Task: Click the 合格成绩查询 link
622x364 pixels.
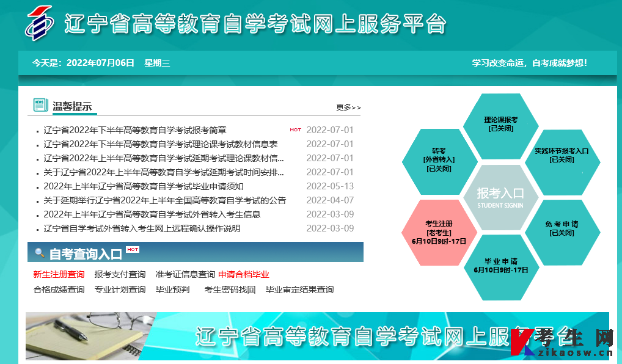Action: tap(59, 289)
